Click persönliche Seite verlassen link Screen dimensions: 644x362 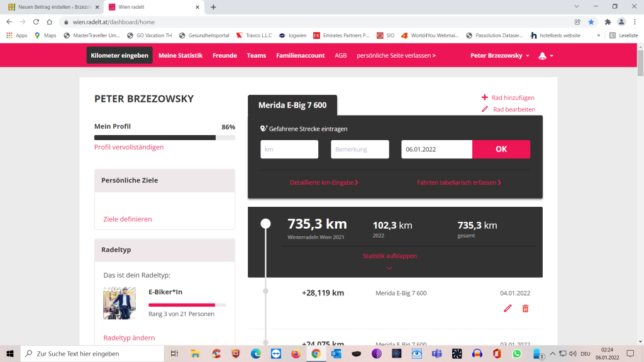(396, 55)
